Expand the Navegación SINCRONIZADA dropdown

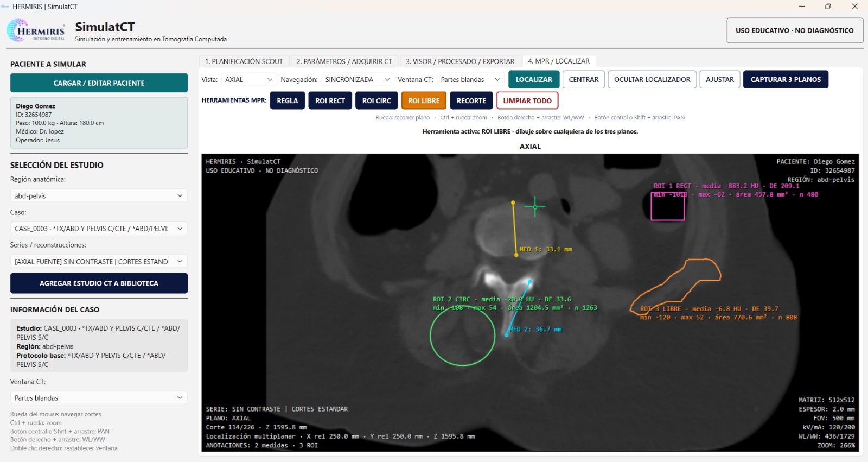pyautogui.click(x=358, y=79)
